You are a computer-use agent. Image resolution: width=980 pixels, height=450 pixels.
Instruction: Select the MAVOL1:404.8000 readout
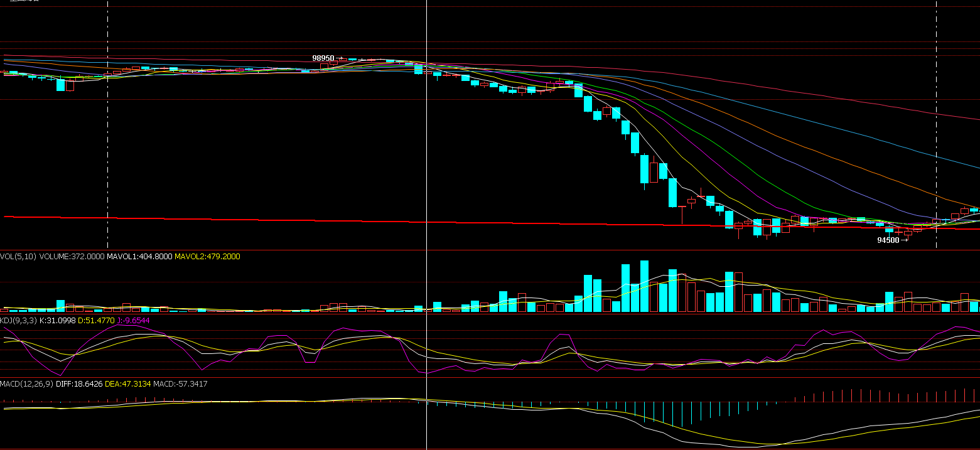[x=139, y=256]
